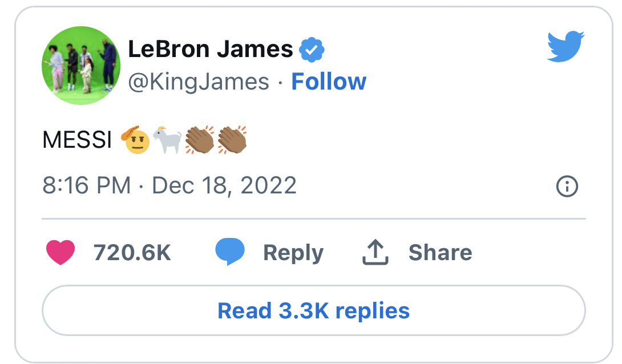Click the @KingJames handle
The height and width of the screenshot is (364, 622).
[x=199, y=82]
